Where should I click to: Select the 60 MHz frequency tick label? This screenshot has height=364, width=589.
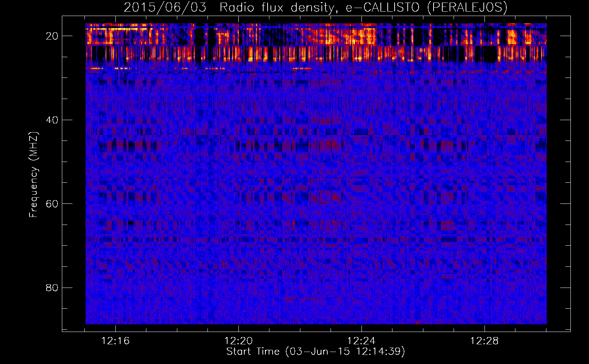coord(52,204)
